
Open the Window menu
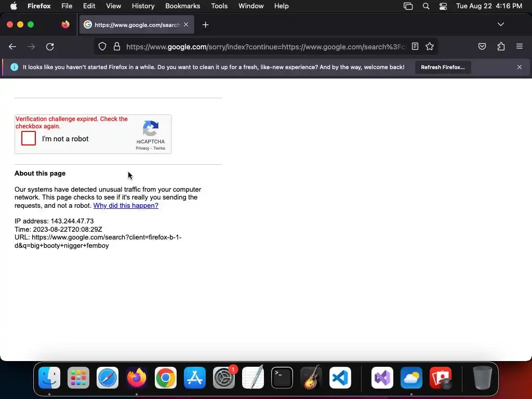[x=251, y=6]
